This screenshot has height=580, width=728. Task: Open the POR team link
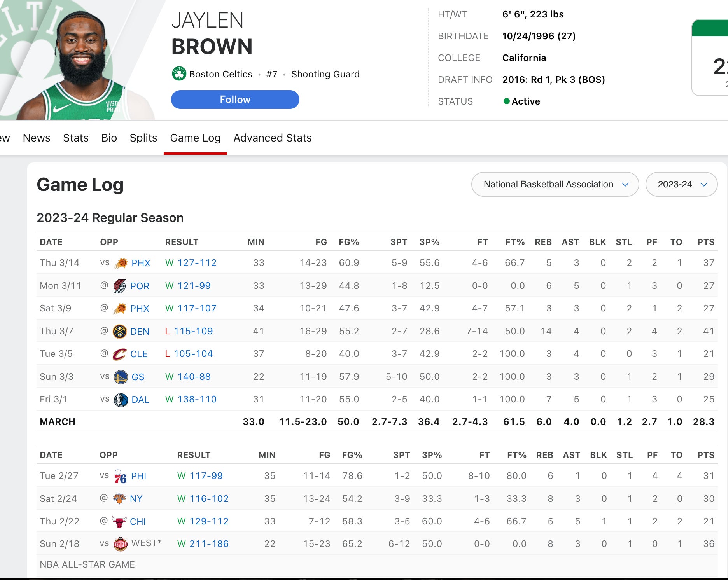click(140, 286)
